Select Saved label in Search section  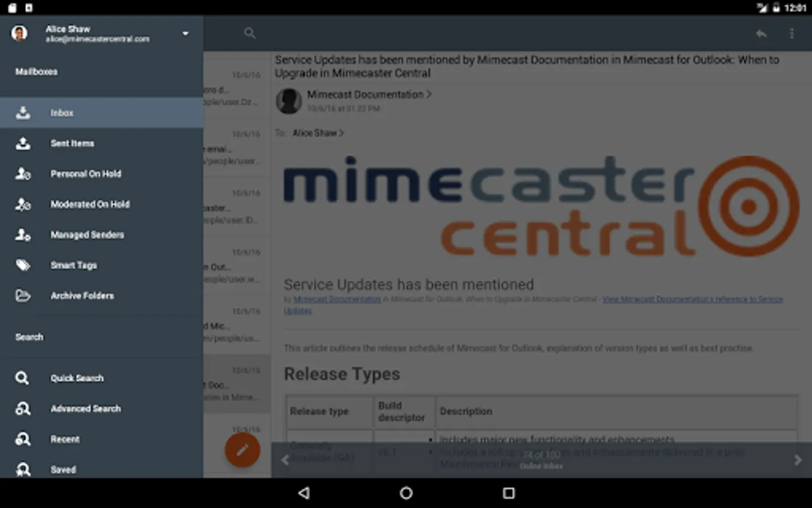coord(63,470)
